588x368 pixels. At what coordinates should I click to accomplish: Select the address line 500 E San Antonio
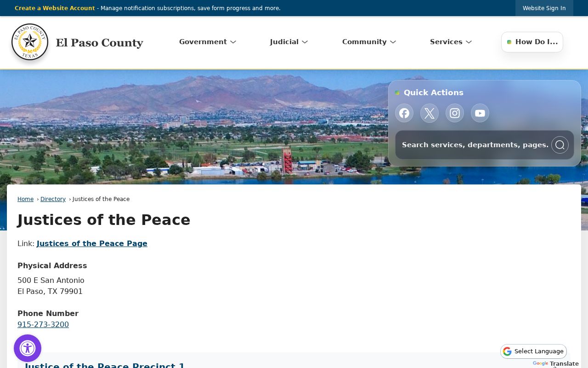click(51, 281)
